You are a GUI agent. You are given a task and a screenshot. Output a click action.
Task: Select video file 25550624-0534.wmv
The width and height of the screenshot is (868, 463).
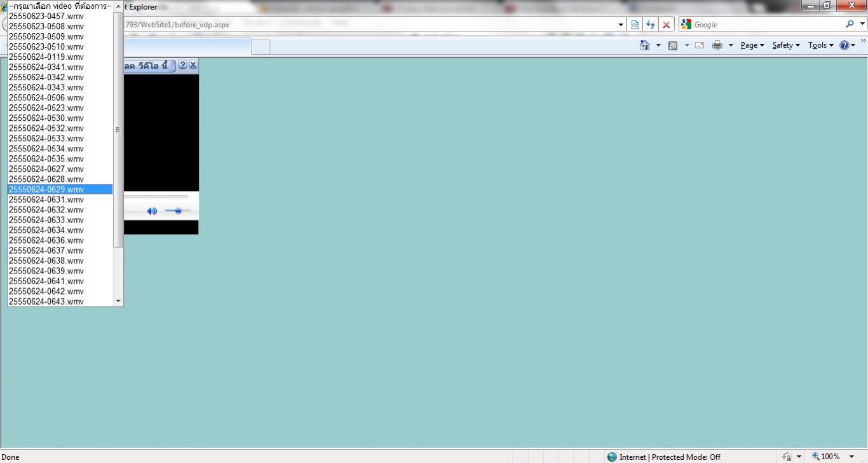click(x=60, y=148)
